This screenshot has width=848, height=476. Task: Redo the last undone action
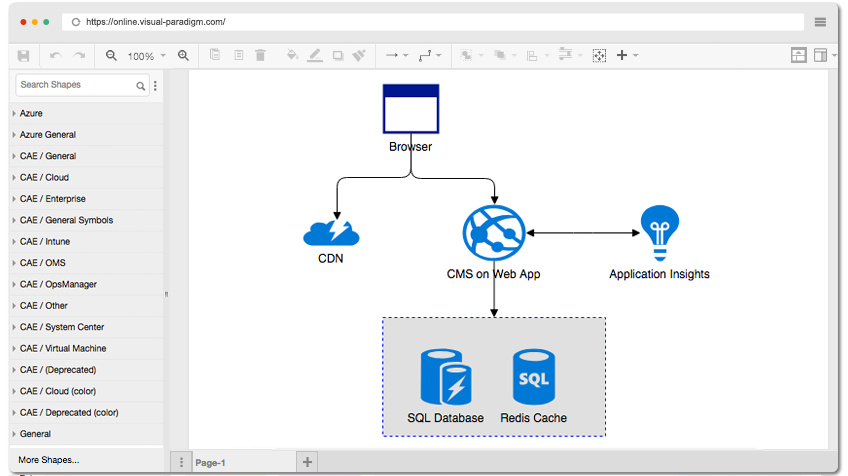click(x=80, y=56)
